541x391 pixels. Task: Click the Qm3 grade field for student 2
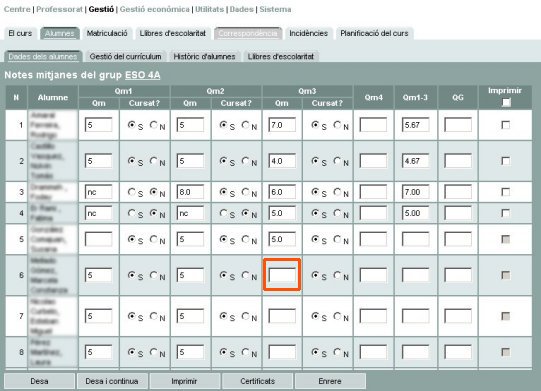(x=282, y=161)
